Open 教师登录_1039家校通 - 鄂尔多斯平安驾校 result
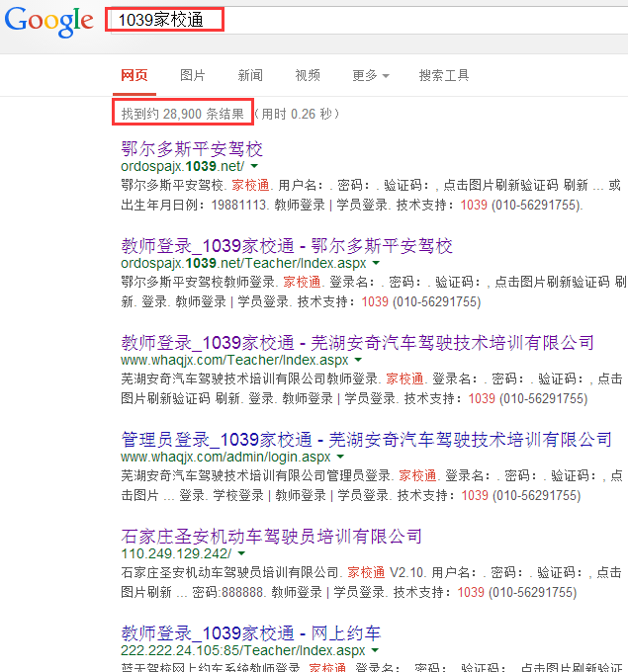 pos(287,246)
